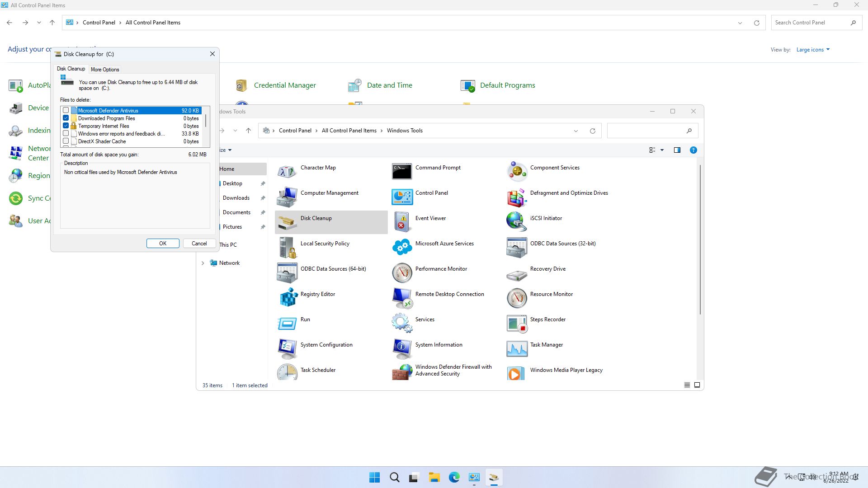The width and height of the screenshot is (868, 488).
Task: Uncheck Downloaded Program Files checkbox
Action: [66, 118]
